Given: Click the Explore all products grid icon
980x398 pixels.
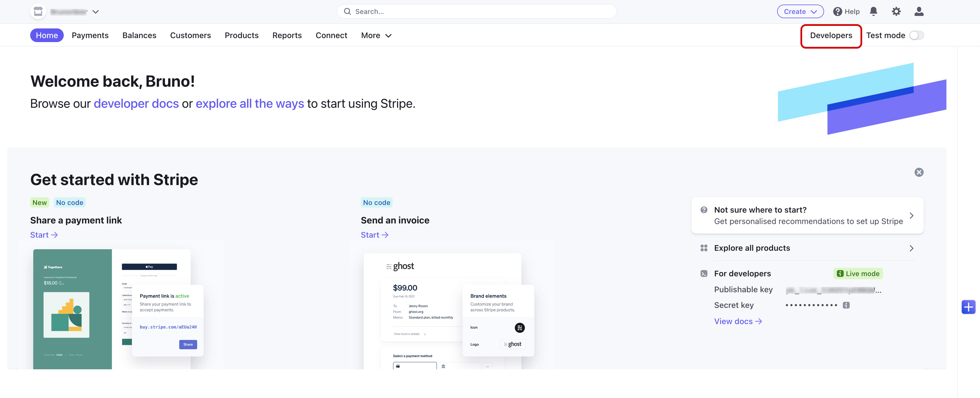Looking at the screenshot, I should pos(704,248).
